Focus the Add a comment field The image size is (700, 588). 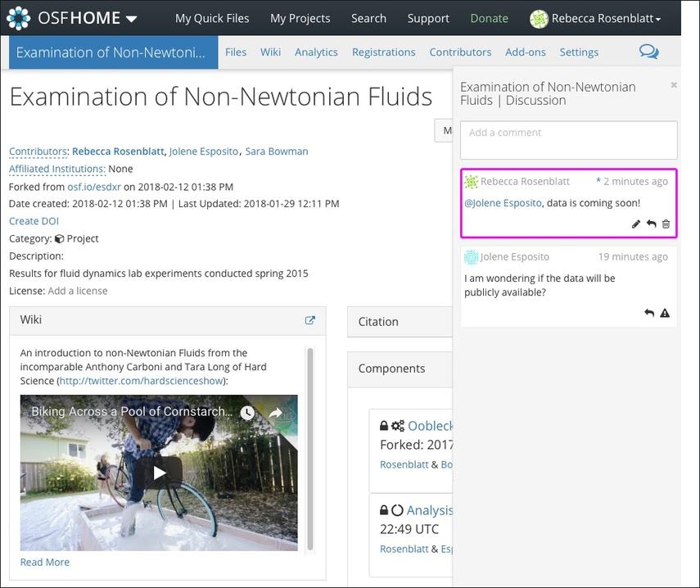pos(568,140)
